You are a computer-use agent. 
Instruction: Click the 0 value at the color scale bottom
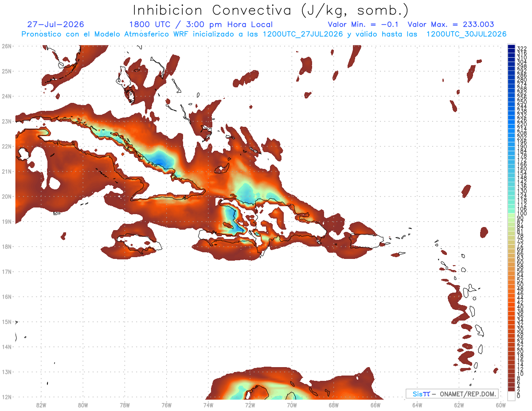point(519,396)
